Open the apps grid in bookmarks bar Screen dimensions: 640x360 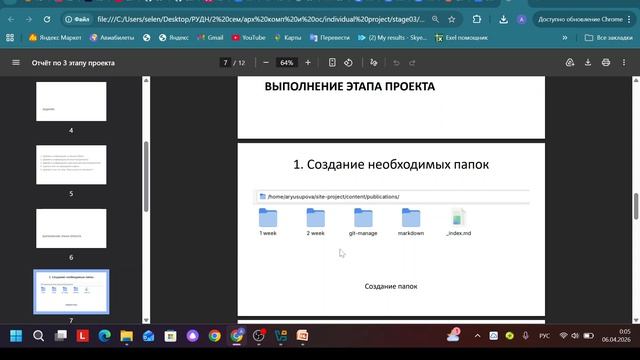10,38
